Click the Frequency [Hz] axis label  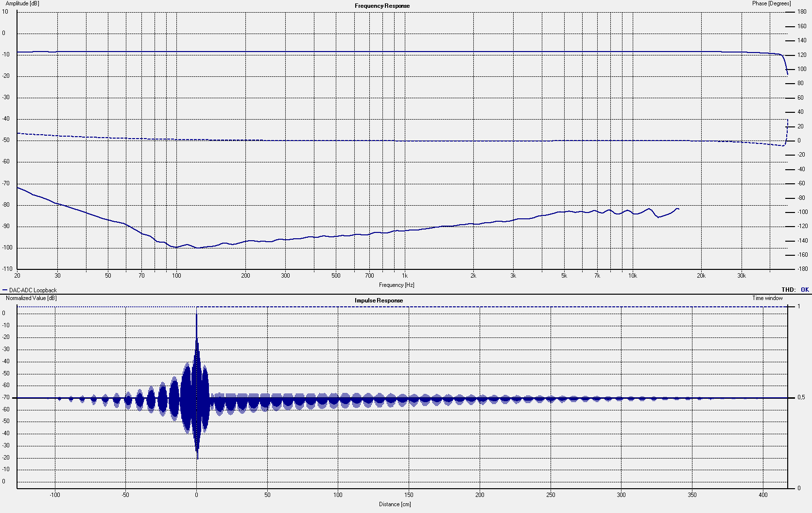tap(397, 285)
